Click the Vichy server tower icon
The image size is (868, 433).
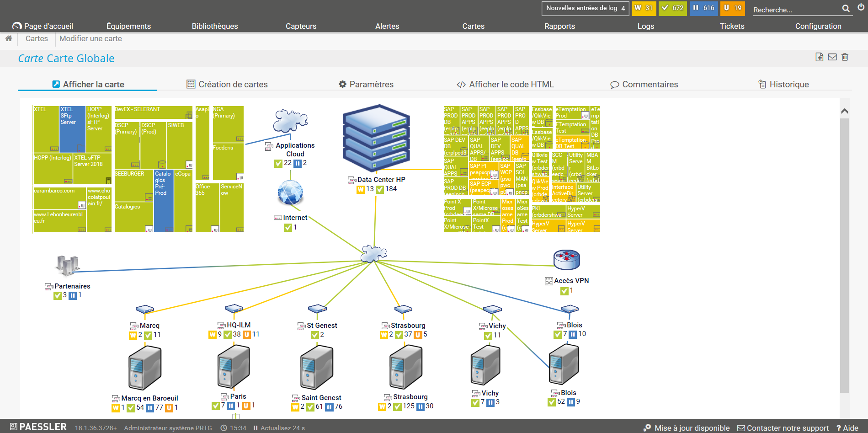click(x=485, y=365)
